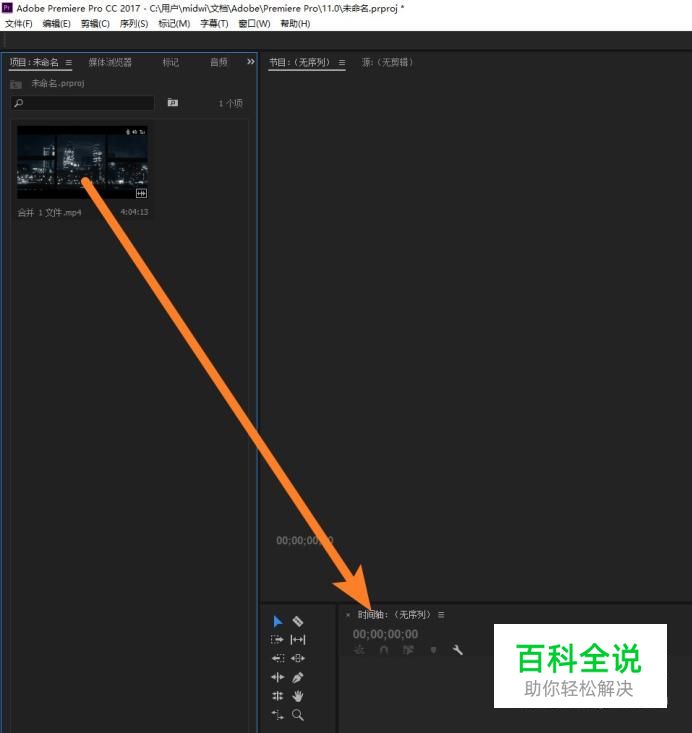Switch to the 标记 panel tab
The height and width of the screenshot is (733, 692).
[171, 62]
